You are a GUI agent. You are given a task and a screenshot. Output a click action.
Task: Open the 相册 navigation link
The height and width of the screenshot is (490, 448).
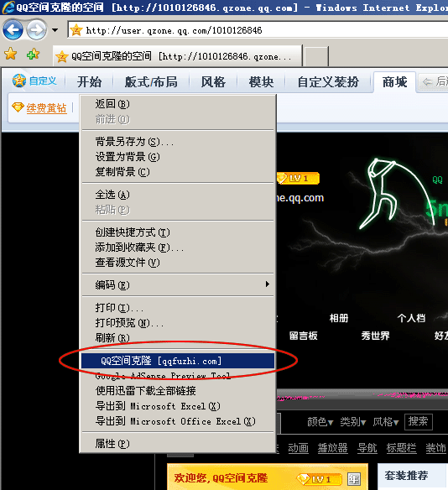339,318
